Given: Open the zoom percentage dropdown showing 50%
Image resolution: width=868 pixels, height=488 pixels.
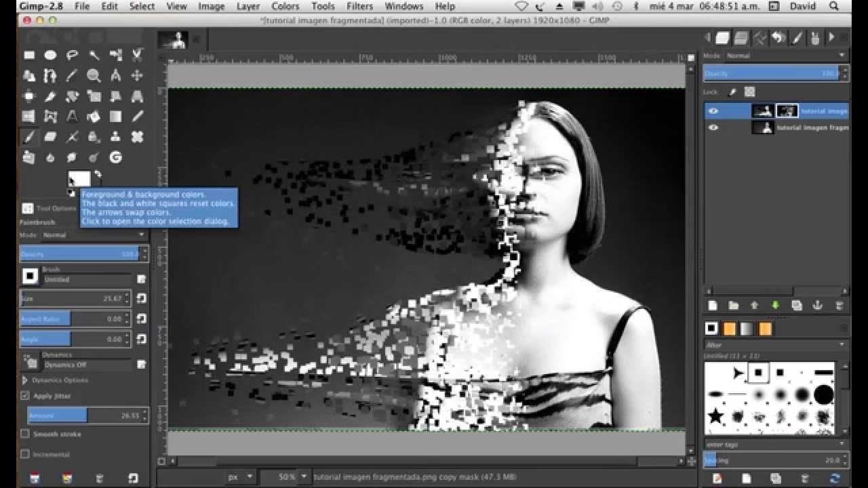Looking at the screenshot, I should [304, 477].
